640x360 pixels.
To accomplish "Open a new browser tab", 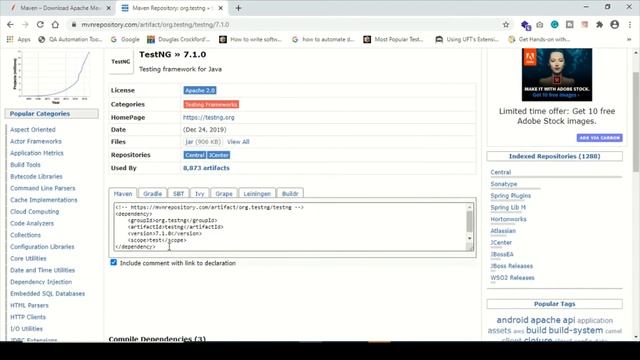I will click(238, 8).
